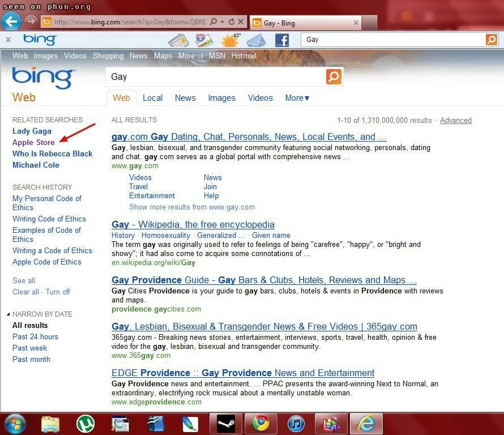Viewport: 504px width, 435px height.
Task: Click the orange search button beside Gay query
Action: coord(334,76)
